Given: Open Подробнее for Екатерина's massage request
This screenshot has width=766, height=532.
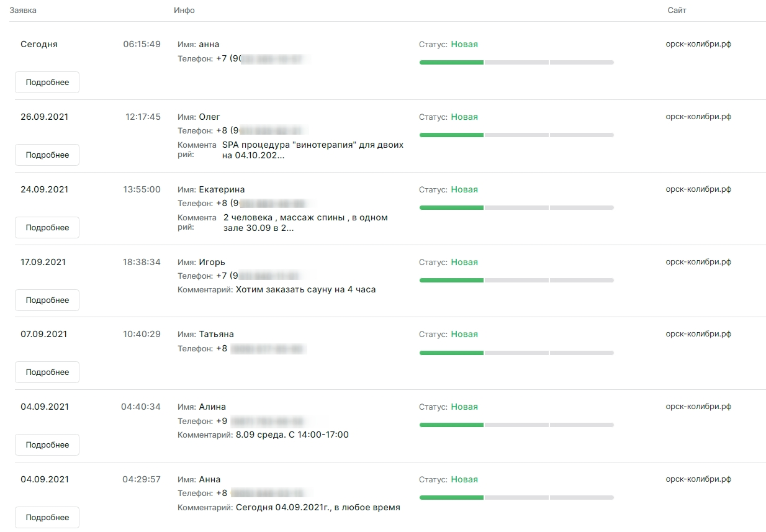Looking at the screenshot, I should (47, 228).
